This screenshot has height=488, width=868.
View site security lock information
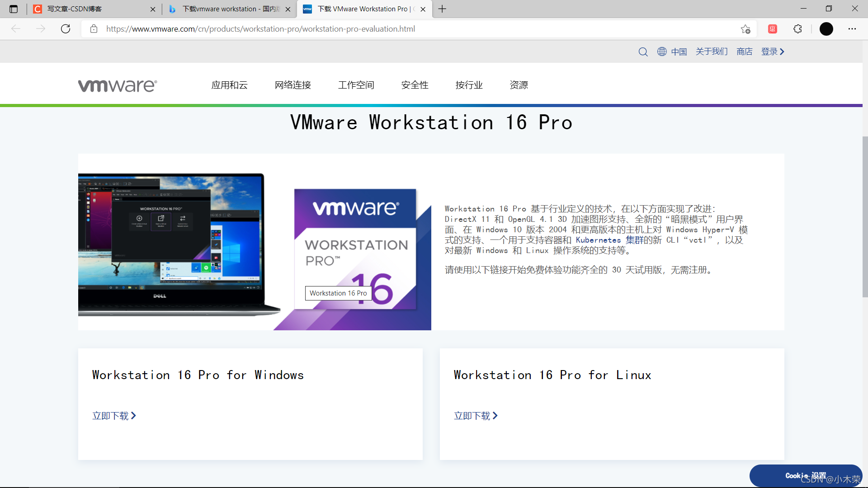94,29
